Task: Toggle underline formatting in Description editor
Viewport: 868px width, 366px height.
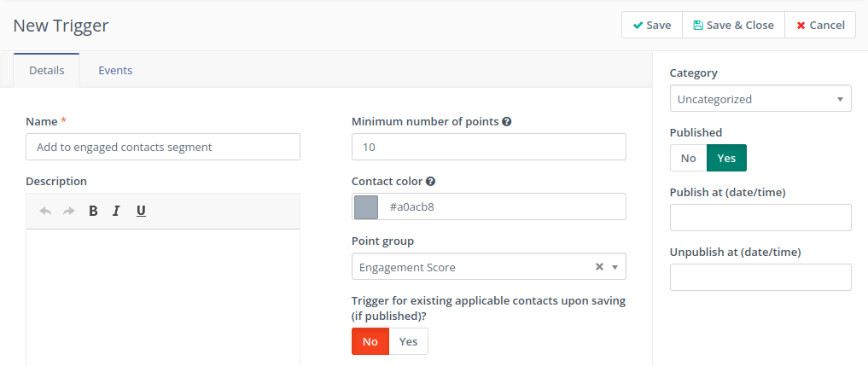Action: coord(141,211)
